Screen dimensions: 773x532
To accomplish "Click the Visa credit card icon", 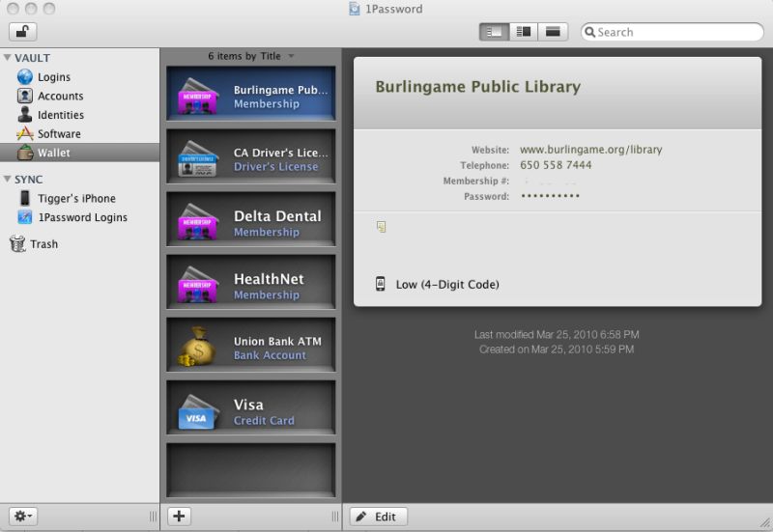I will point(197,411).
